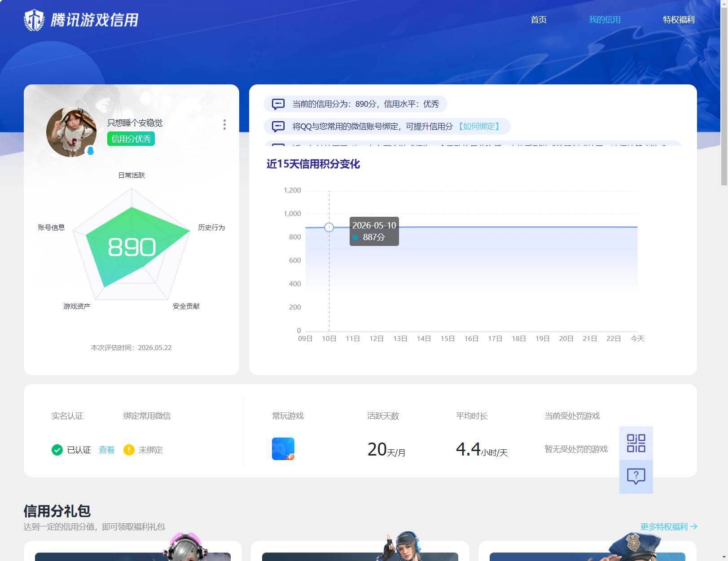Click 4.4小时/天 average duration value

tap(482, 449)
